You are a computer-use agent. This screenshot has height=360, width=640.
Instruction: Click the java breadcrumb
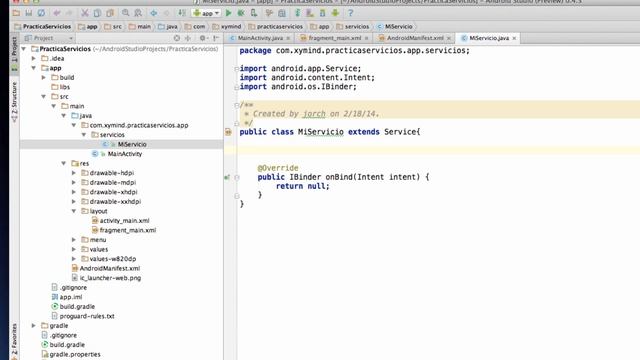pos(167,26)
